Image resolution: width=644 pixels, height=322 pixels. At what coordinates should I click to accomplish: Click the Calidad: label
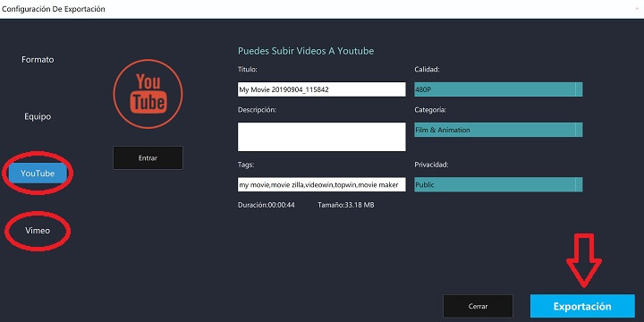428,70
